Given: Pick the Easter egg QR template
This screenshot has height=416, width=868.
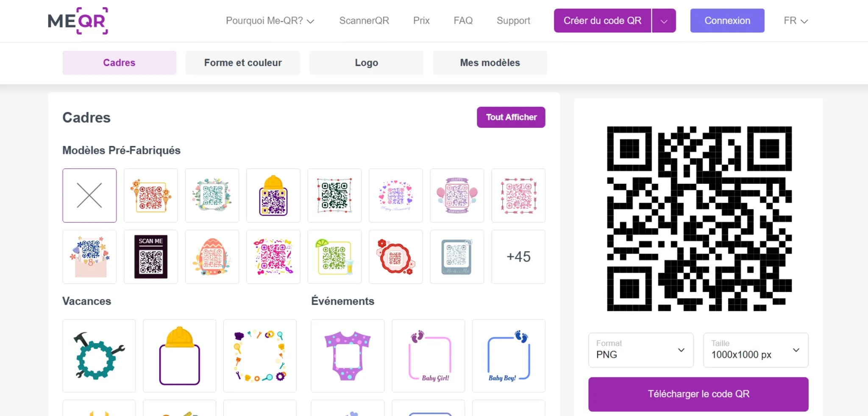Looking at the screenshot, I should point(212,257).
